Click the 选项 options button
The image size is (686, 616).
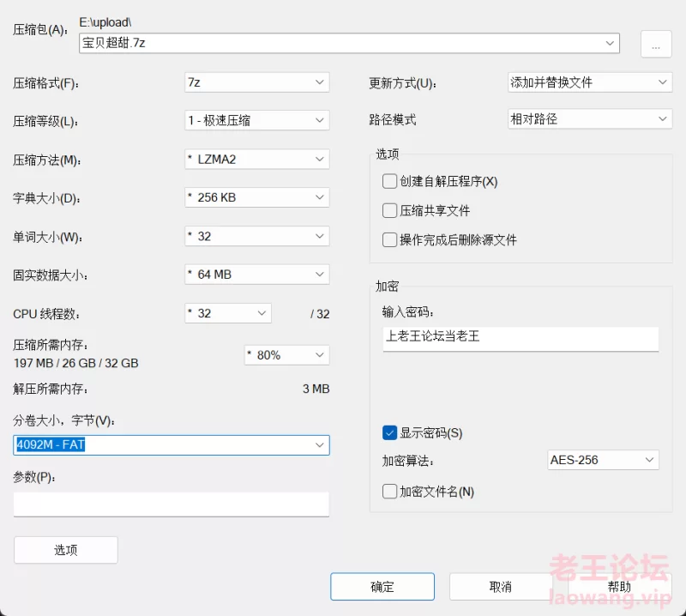point(66,550)
